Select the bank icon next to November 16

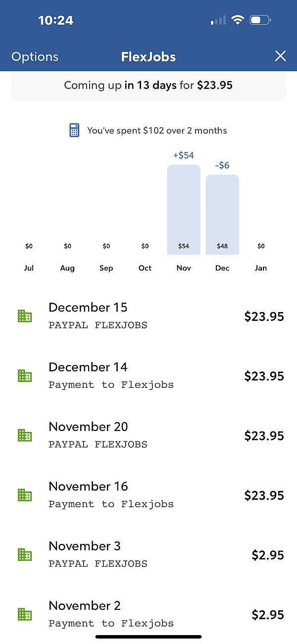click(25, 494)
